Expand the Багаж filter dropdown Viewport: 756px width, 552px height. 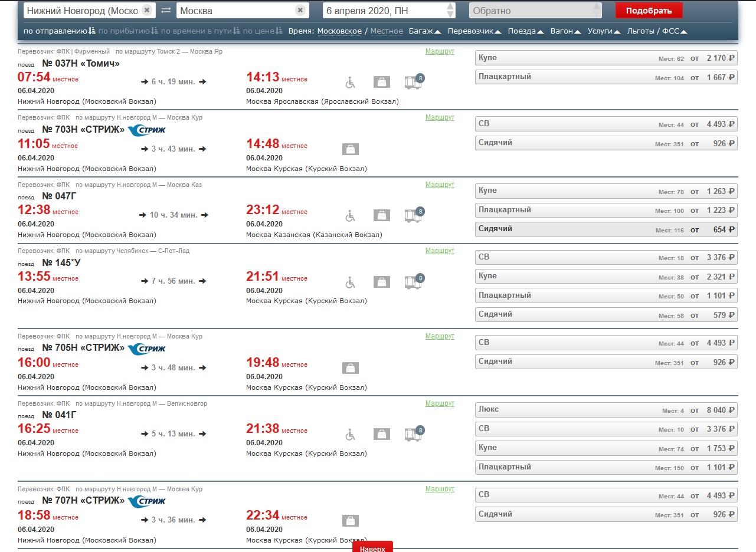click(x=425, y=31)
